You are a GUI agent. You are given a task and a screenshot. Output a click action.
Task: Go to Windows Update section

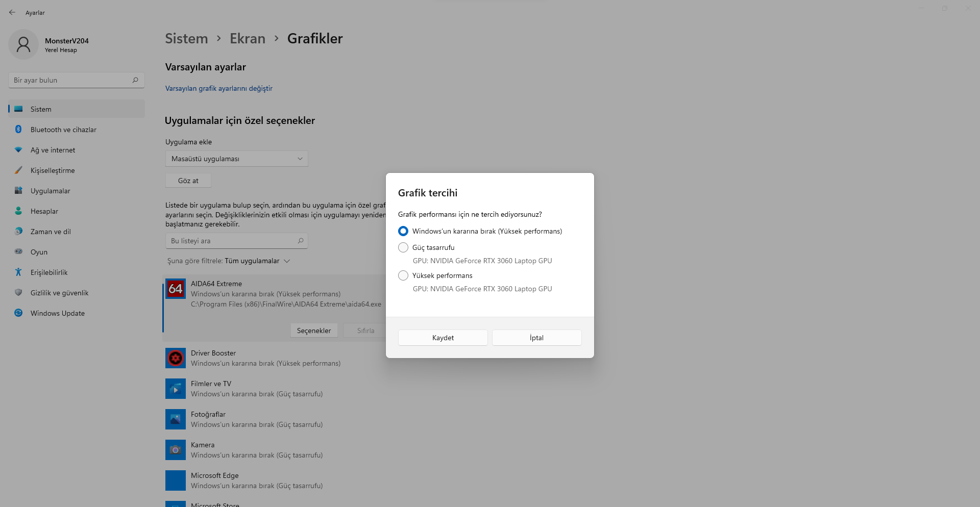77,313
